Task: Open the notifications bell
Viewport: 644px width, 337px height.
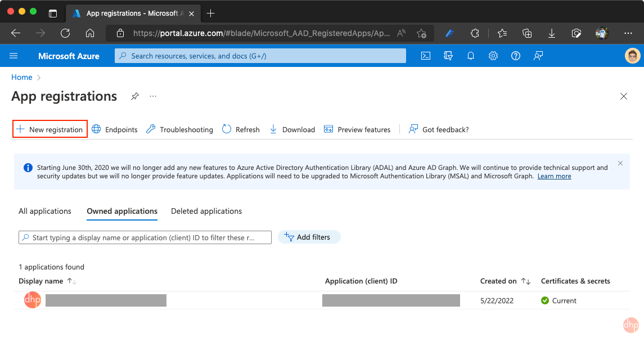Action: 471,56
